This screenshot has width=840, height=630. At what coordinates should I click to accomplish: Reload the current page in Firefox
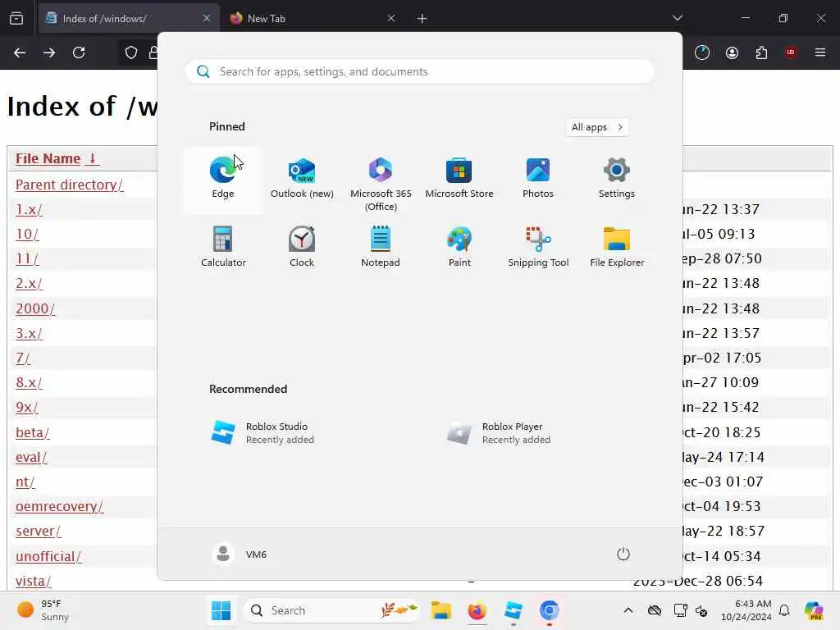coord(79,52)
